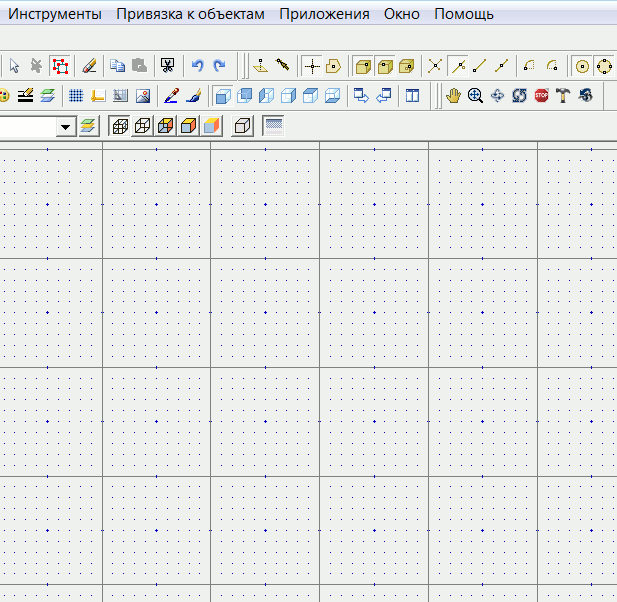
Task: Click the point-above-plane snap icon
Action: (x=260, y=66)
